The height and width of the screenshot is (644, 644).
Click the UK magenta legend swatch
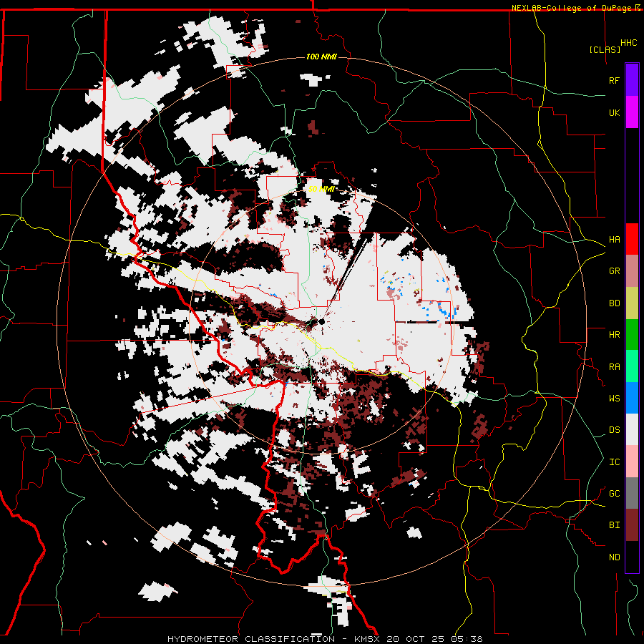tap(632, 112)
